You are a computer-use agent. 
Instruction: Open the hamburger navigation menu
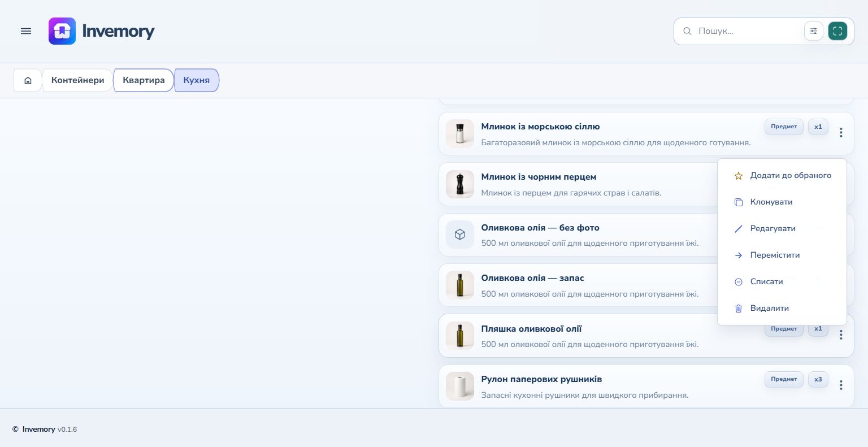click(26, 31)
